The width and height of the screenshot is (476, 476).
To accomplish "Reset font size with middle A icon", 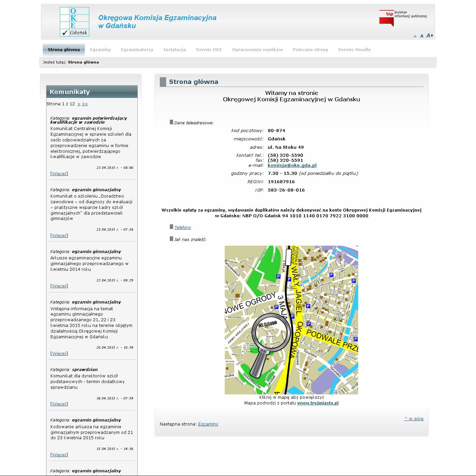I will [x=422, y=36].
